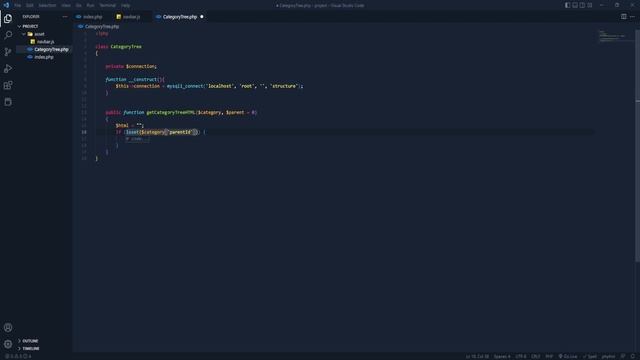This screenshot has height=360, width=640.
Task: Open the Run menu
Action: point(91,5)
